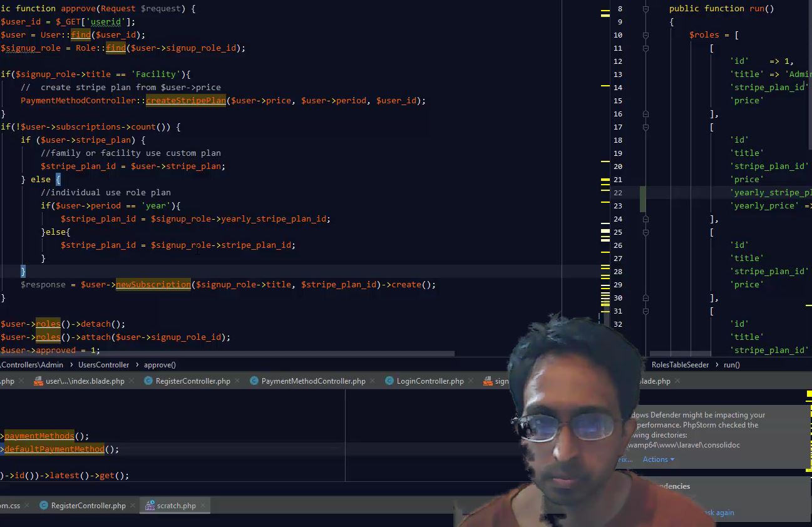
Task: Switch to the PaymentMethodController.php tab
Action: (313, 381)
